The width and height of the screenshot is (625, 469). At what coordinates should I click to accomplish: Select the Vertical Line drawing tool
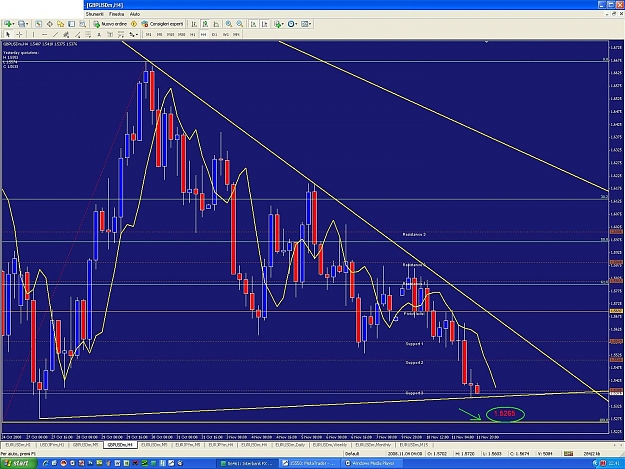(33, 35)
